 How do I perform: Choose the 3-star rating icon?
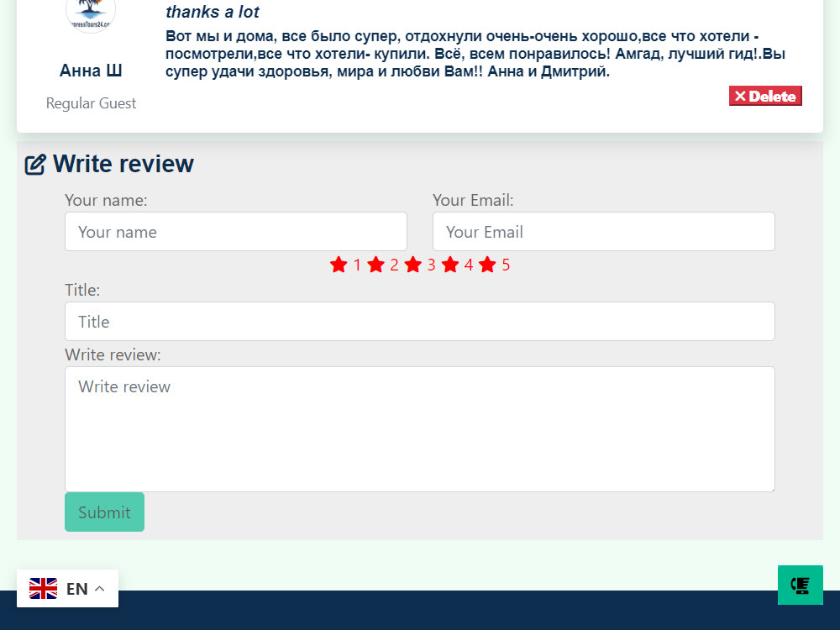point(413,265)
